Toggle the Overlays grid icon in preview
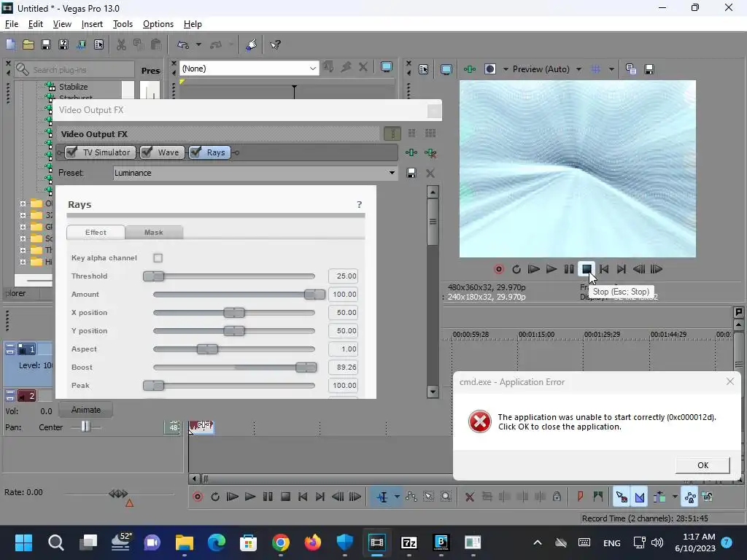 click(x=595, y=69)
